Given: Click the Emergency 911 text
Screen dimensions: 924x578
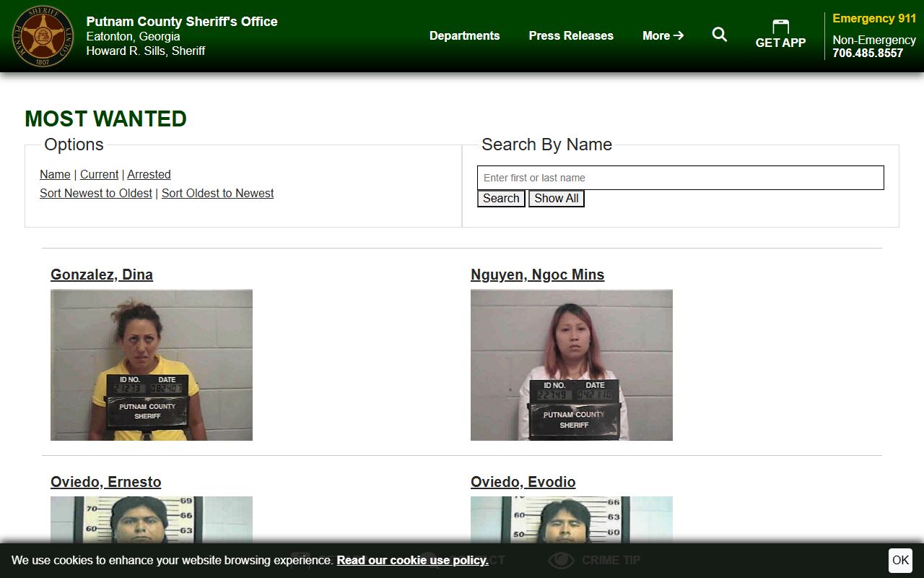Looking at the screenshot, I should click(874, 19).
